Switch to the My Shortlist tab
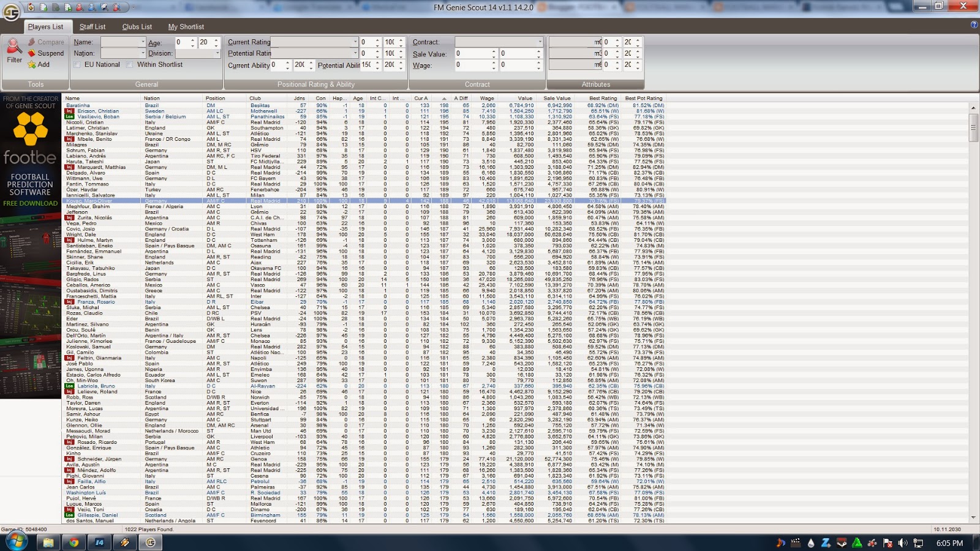980x551 pixels. click(186, 27)
